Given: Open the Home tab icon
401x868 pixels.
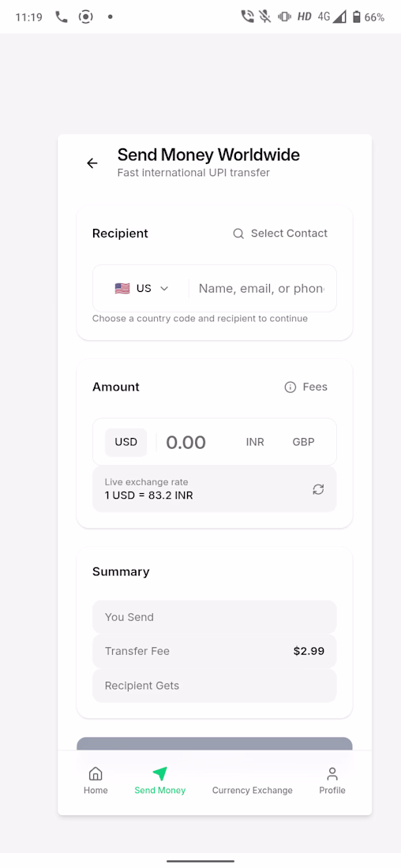Looking at the screenshot, I should (x=96, y=773).
